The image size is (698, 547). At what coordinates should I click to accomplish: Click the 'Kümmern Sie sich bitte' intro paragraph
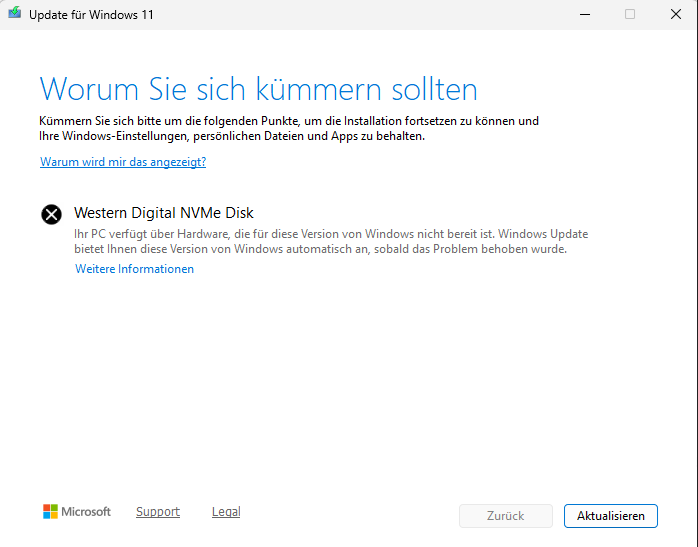pos(290,128)
